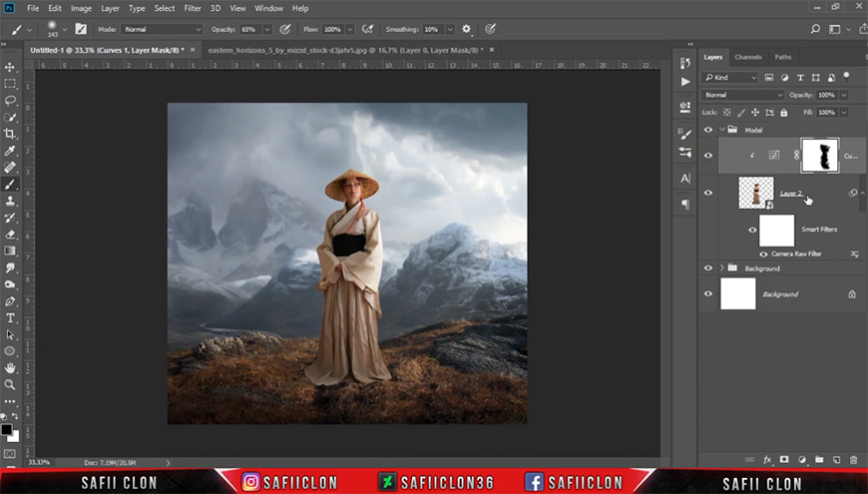Viewport: 868px width, 494px height.
Task: Open the layer blend mode Normal dropdown
Action: (x=742, y=95)
